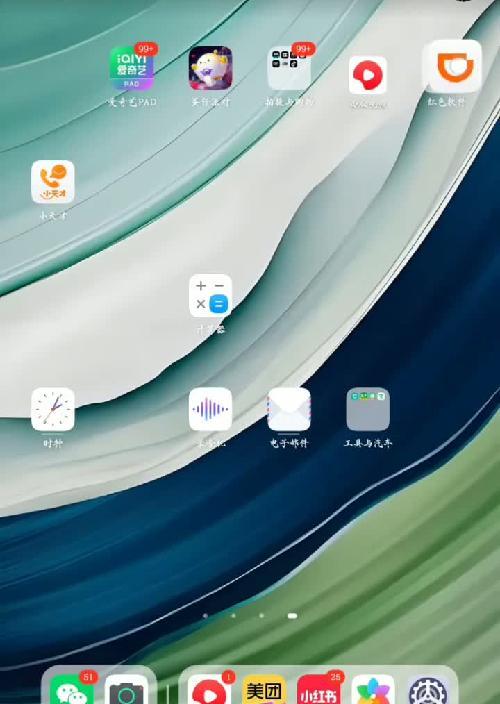Screen dimensions: 500x704
Task: Open the iQIYI PAD app
Action: click(x=132, y=68)
